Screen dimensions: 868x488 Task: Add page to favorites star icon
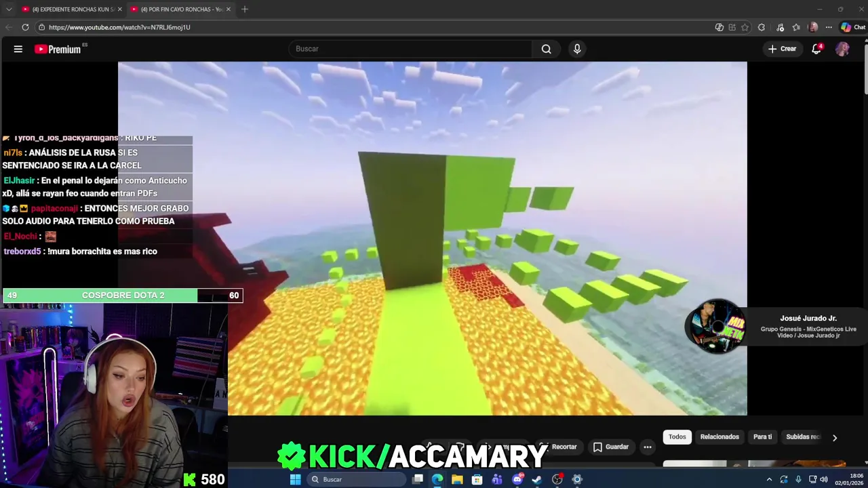point(745,27)
